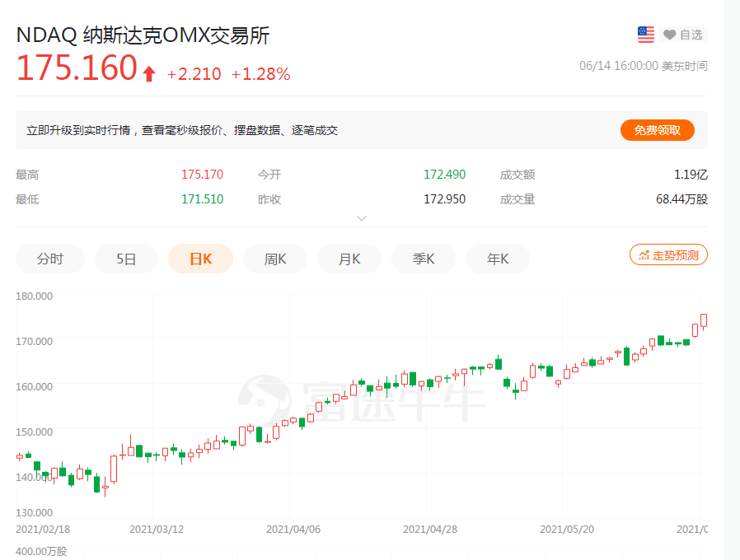Select the 月K chart tab
The height and width of the screenshot is (560, 740).
click(x=349, y=259)
